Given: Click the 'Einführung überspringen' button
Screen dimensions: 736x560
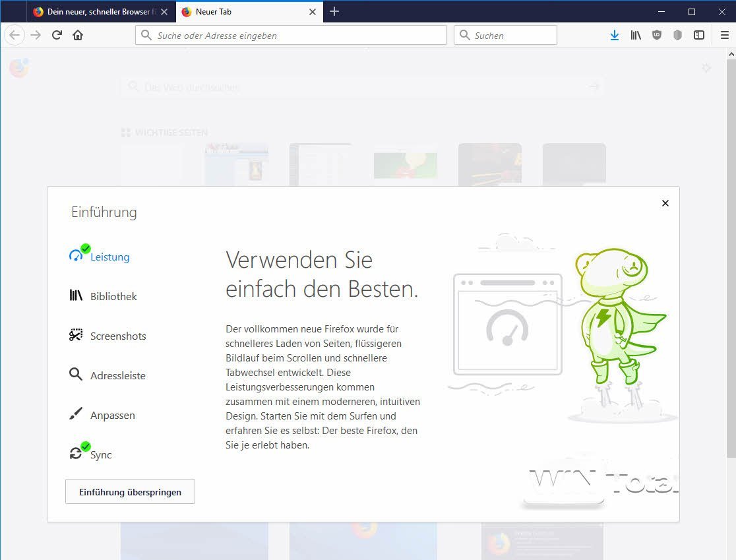Looking at the screenshot, I should [129, 491].
